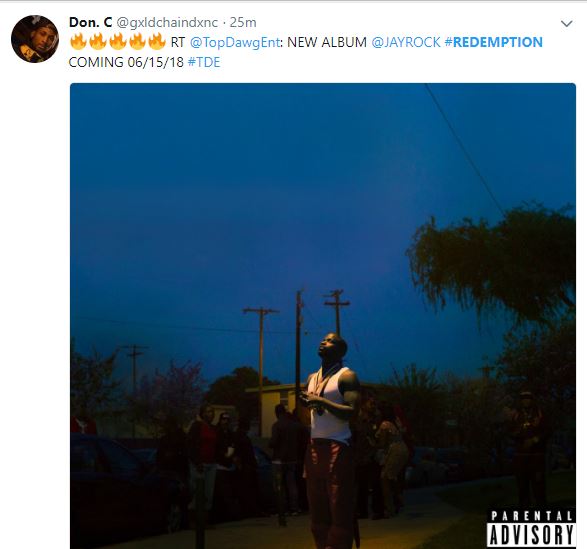Click the Don. C display name
This screenshot has width=587, height=549.
tap(90, 22)
